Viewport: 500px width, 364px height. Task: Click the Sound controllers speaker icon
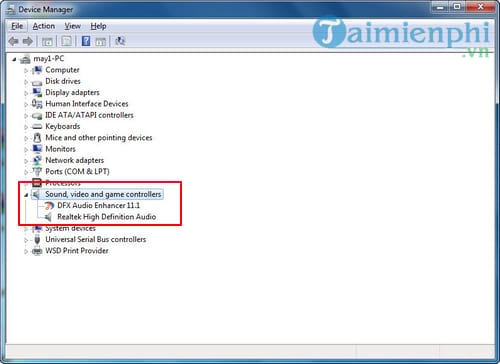(x=36, y=194)
